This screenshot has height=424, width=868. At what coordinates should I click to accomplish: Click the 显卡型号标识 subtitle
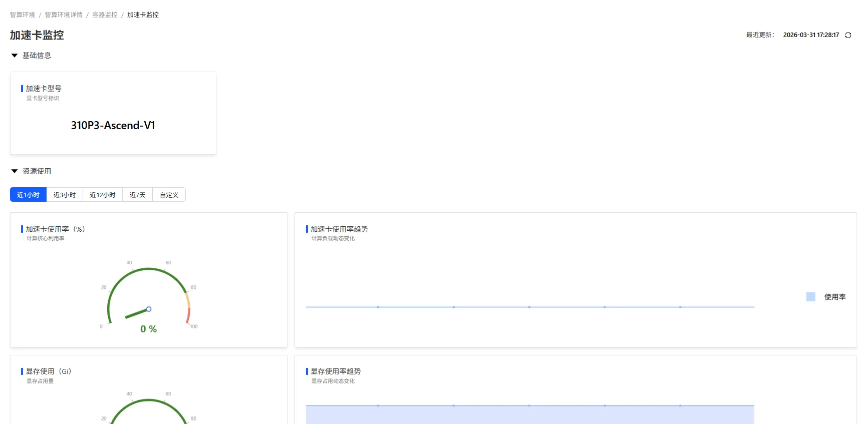[x=43, y=98]
